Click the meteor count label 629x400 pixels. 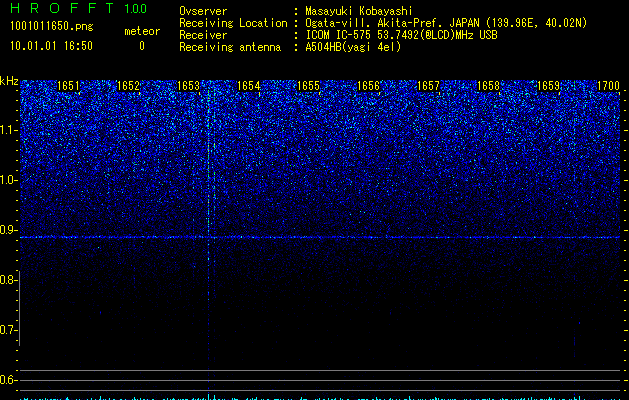(x=142, y=31)
